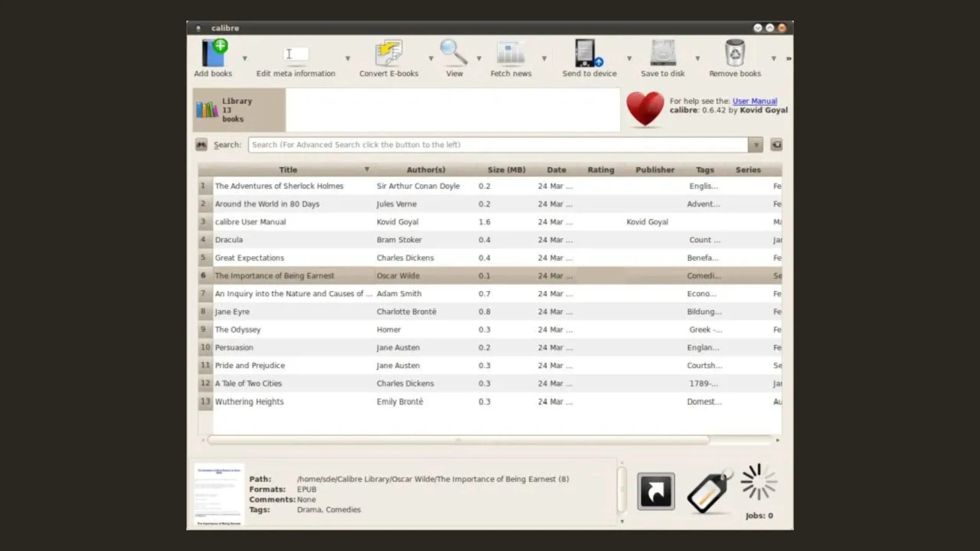Expand Remove books dropdown arrow

point(774,59)
